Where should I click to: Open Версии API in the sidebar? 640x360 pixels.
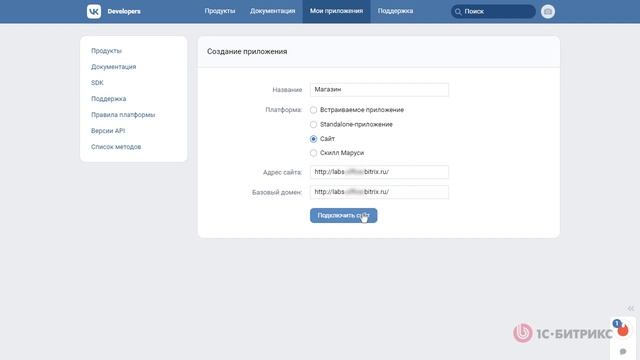point(108,131)
